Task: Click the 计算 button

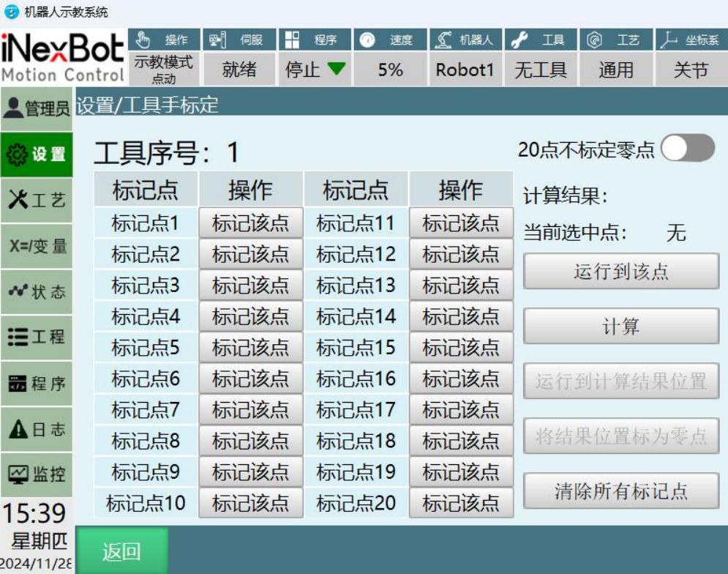Action: 620,327
